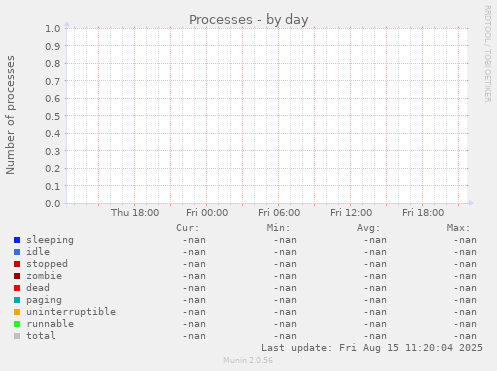Click the 'Cur:' column header
This screenshot has width=497, height=371.
pyautogui.click(x=188, y=228)
